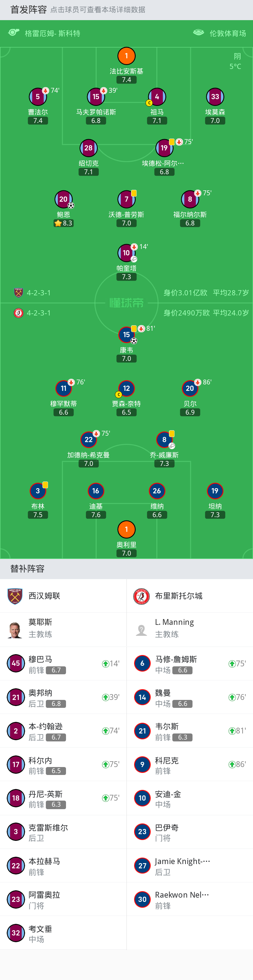Viewport: 253px width, 980px height.
Task: Open 乔-威廉斯 number 8 player icon
Action: tap(164, 439)
